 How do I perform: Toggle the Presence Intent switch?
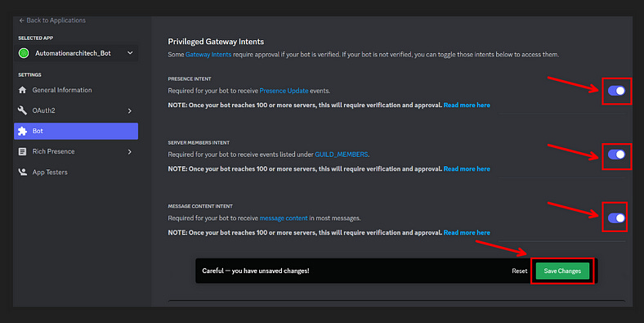[616, 91]
